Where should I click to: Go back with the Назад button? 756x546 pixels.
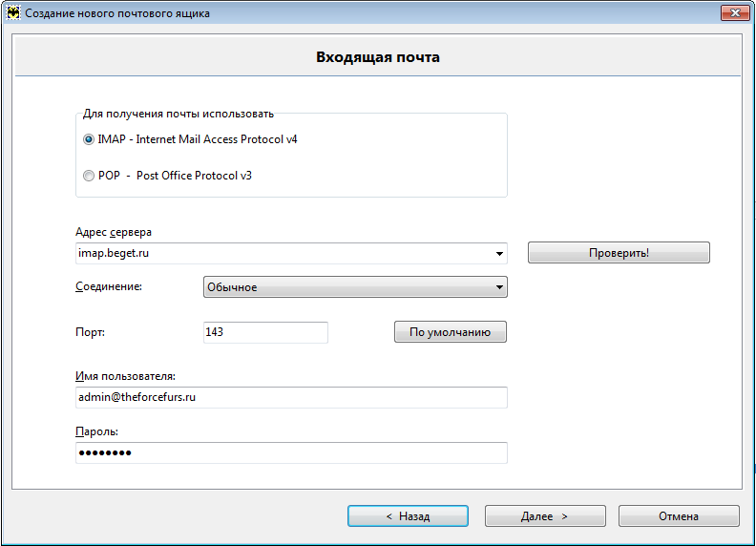[x=408, y=516]
